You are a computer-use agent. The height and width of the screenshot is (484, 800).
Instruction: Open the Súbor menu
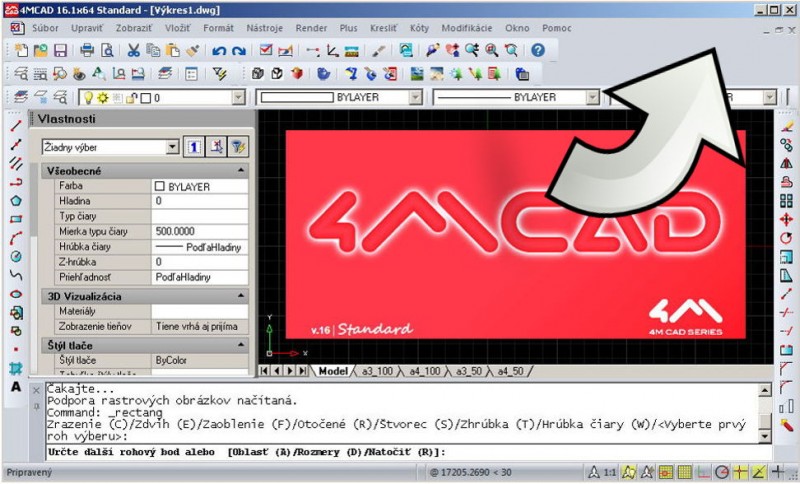[45, 28]
